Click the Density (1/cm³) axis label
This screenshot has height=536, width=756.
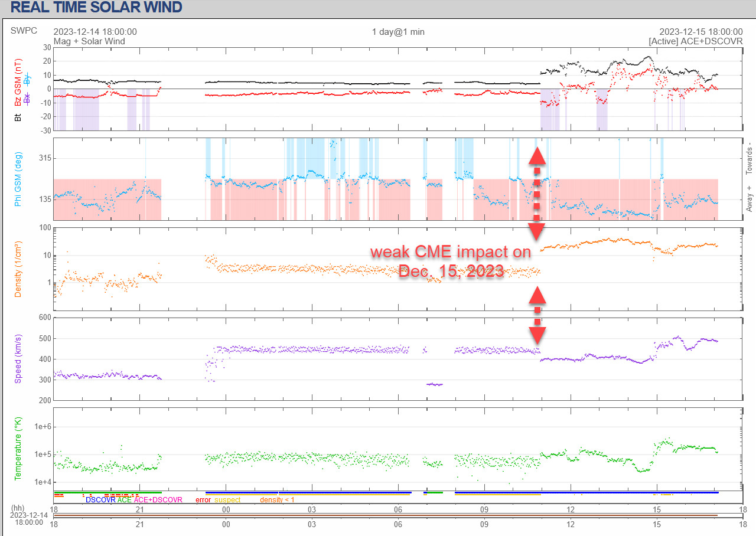pos(18,269)
